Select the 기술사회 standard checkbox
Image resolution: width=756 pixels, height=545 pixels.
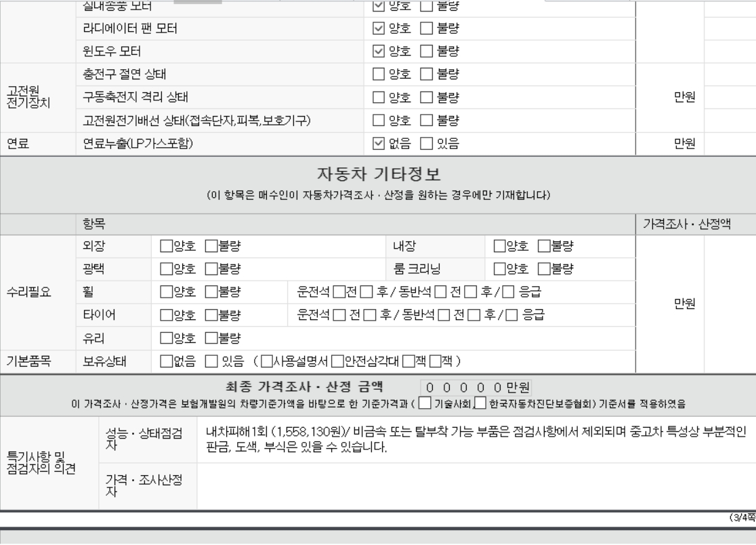(x=424, y=405)
